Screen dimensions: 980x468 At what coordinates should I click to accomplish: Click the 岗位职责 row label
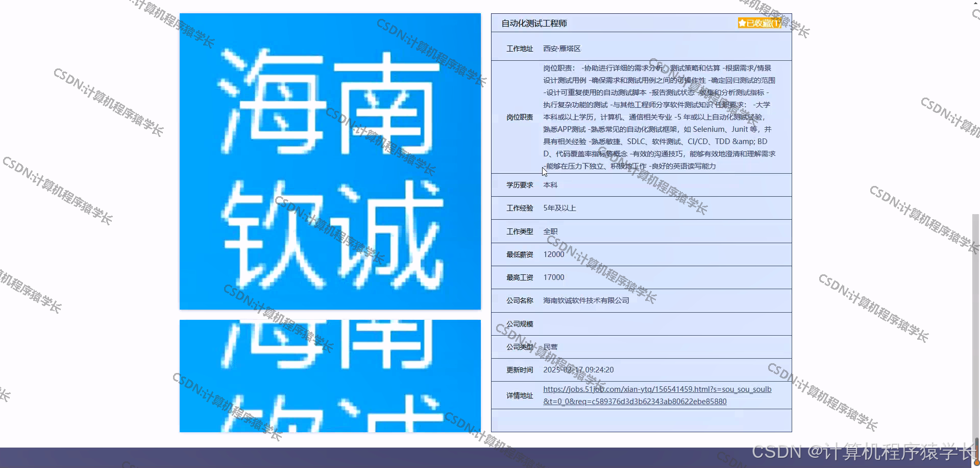[x=520, y=117]
